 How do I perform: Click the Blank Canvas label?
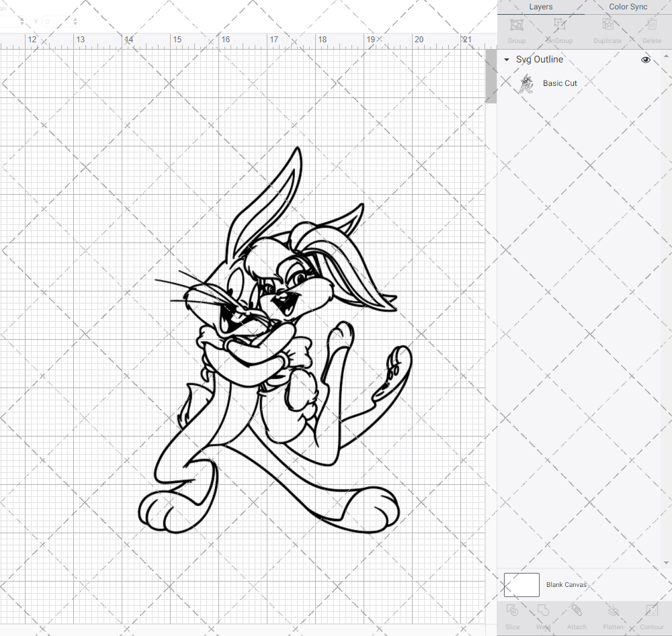coord(566,584)
